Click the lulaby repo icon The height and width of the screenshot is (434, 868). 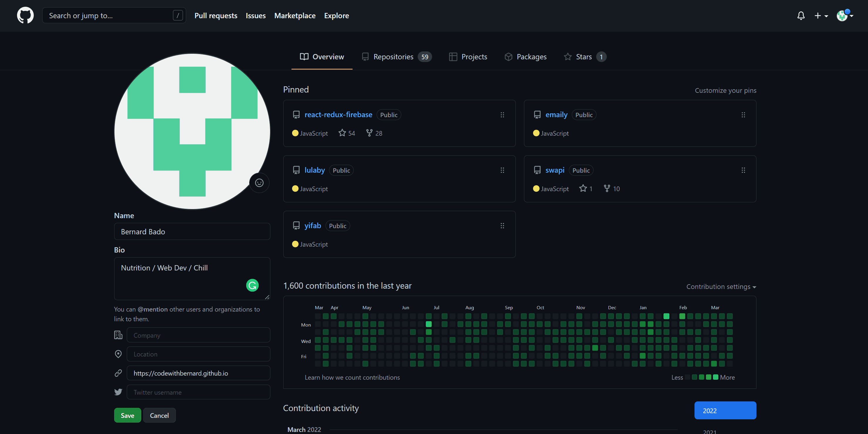pos(296,170)
